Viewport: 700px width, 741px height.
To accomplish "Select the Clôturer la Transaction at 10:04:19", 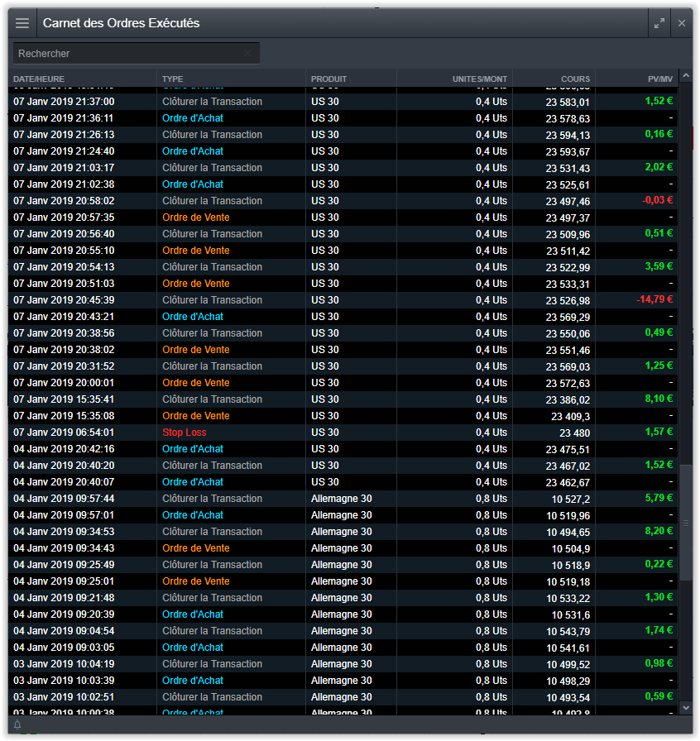I will [212, 664].
